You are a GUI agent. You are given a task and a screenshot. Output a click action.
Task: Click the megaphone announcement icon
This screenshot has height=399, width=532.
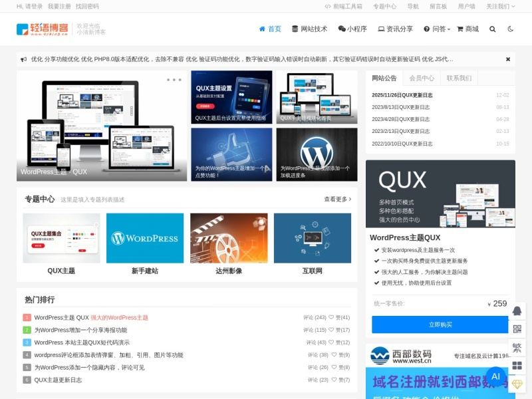[x=23, y=59]
